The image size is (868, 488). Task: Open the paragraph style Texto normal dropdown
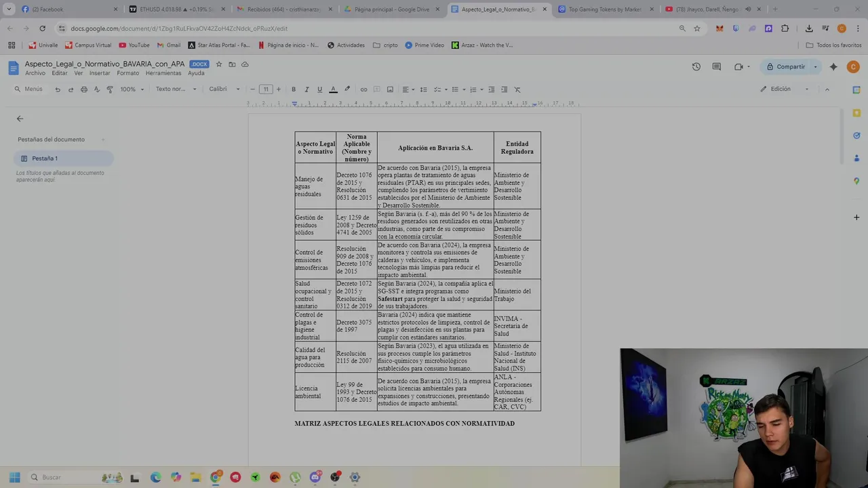tap(176, 89)
